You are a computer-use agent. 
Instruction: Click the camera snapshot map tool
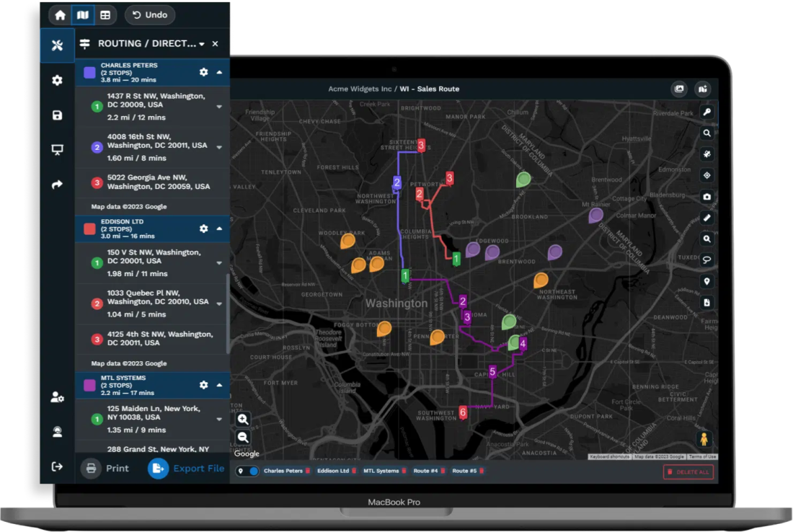pyautogui.click(x=707, y=197)
